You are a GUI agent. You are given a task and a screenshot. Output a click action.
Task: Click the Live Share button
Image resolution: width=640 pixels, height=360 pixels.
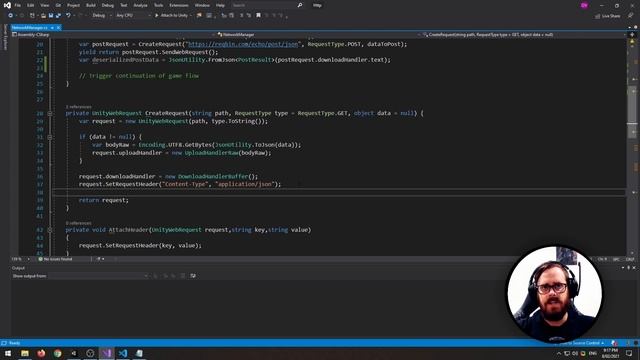click(x=607, y=16)
